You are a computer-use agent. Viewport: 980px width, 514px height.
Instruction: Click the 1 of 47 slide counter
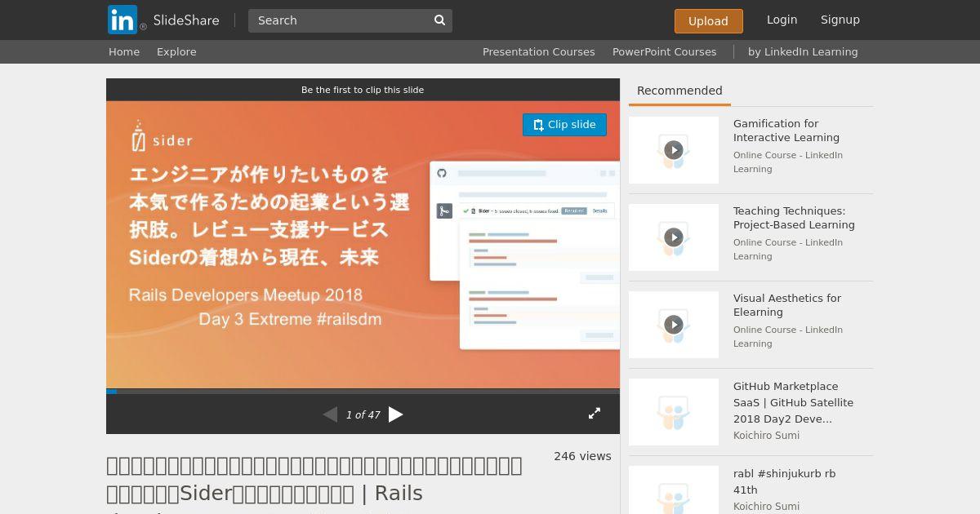click(363, 415)
